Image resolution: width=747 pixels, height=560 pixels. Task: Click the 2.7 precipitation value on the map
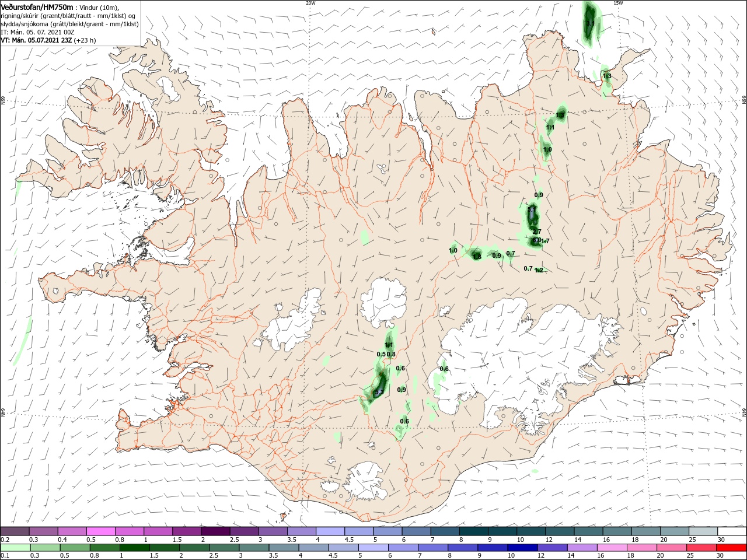point(537,232)
